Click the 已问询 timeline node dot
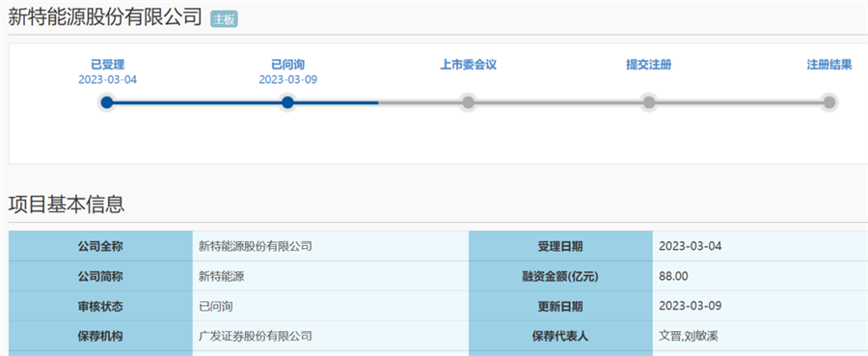Viewport: 868px width, 356px height. (x=287, y=102)
